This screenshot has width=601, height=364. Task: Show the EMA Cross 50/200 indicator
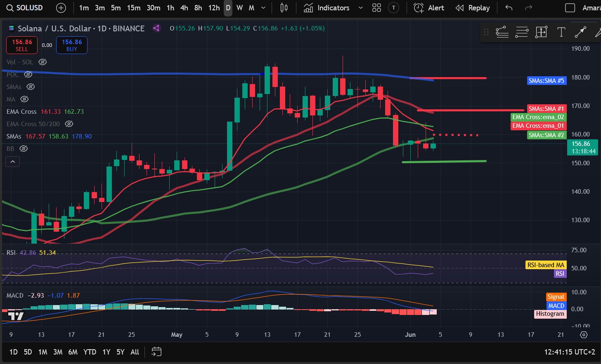(x=69, y=124)
